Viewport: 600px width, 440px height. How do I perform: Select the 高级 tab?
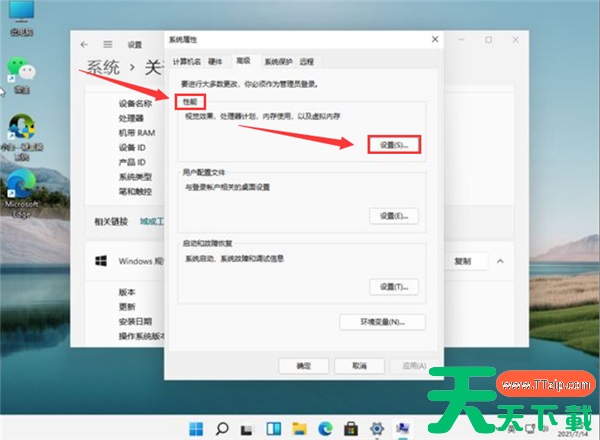pyautogui.click(x=243, y=61)
